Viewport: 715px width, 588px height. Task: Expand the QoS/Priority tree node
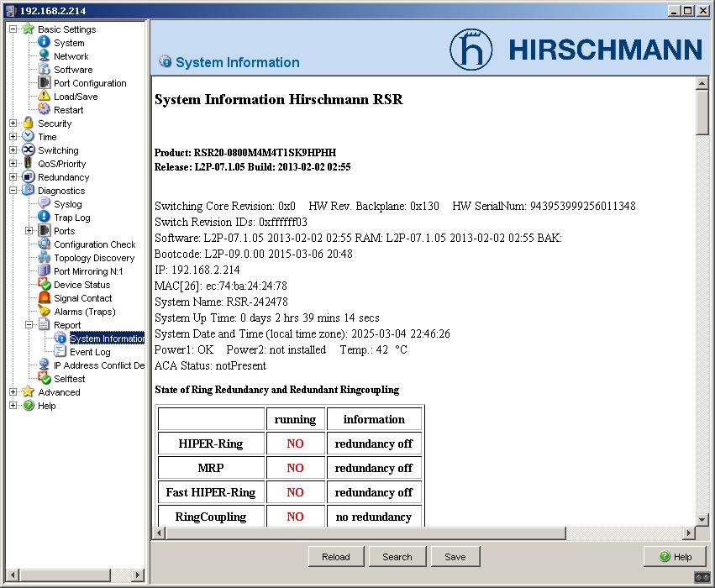13,164
